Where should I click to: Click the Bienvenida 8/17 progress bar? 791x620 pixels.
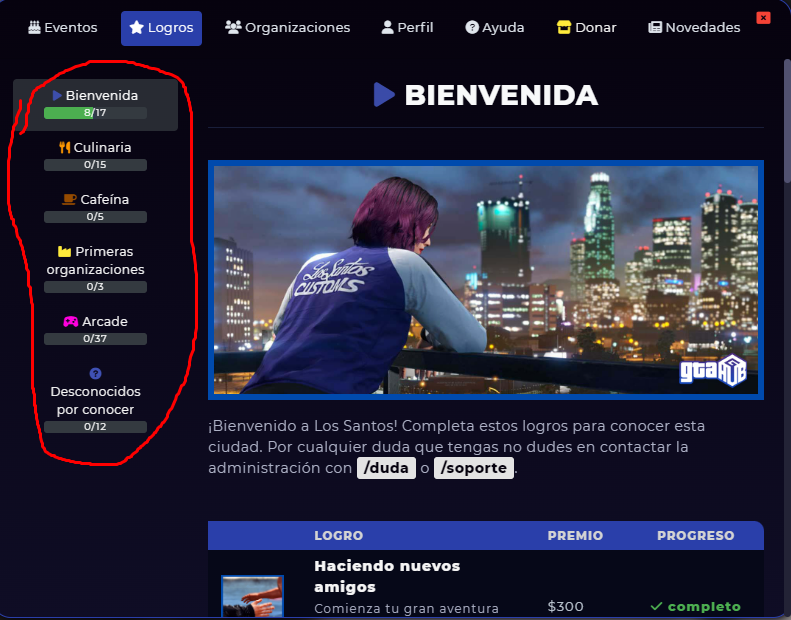pos(95,113)
